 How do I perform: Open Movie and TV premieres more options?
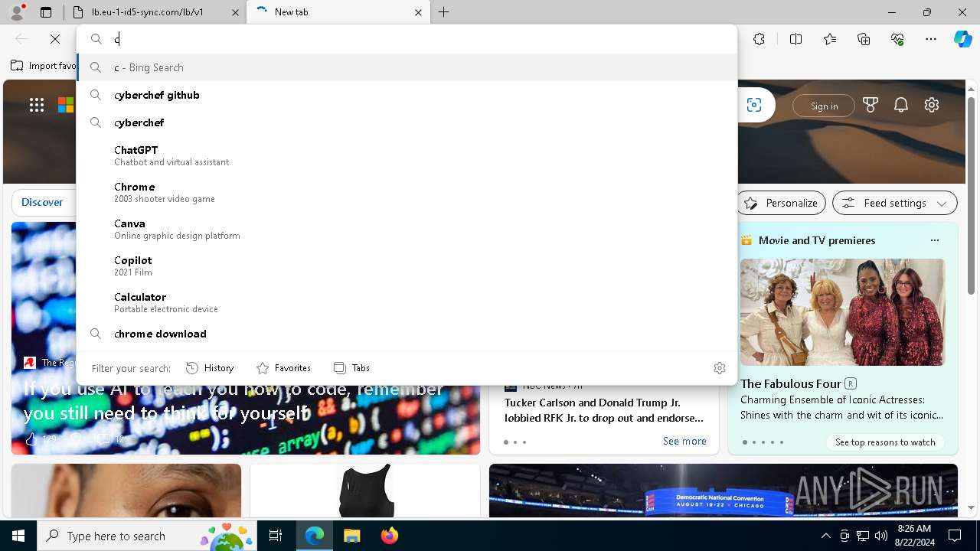(934, 240)
